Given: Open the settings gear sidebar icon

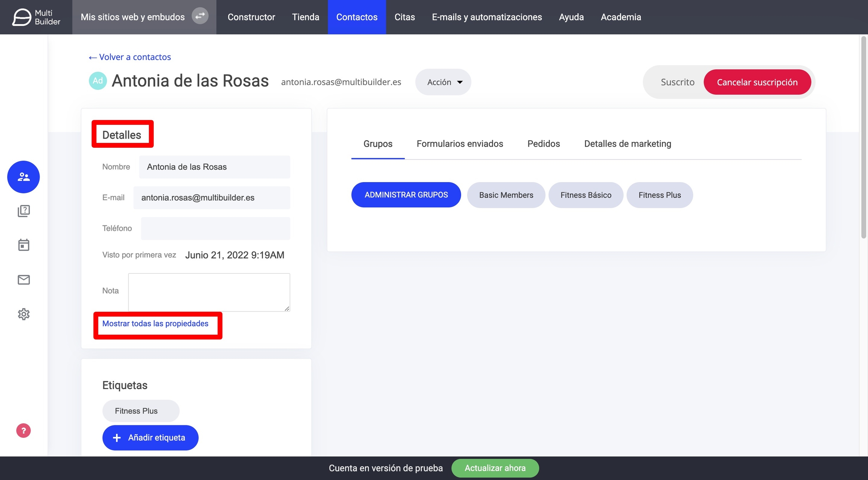Looking at the screenshot, I should [23, 314].
